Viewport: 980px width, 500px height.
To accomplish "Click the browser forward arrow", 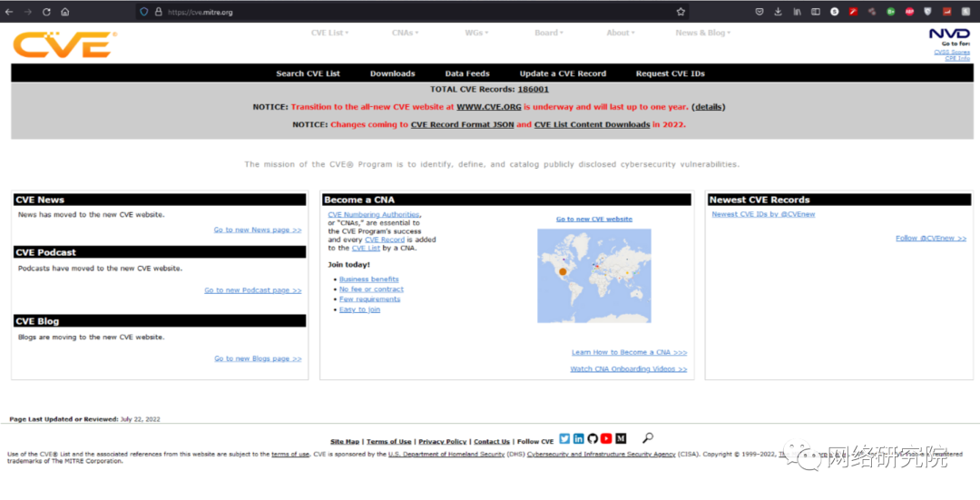I will 27,12.
